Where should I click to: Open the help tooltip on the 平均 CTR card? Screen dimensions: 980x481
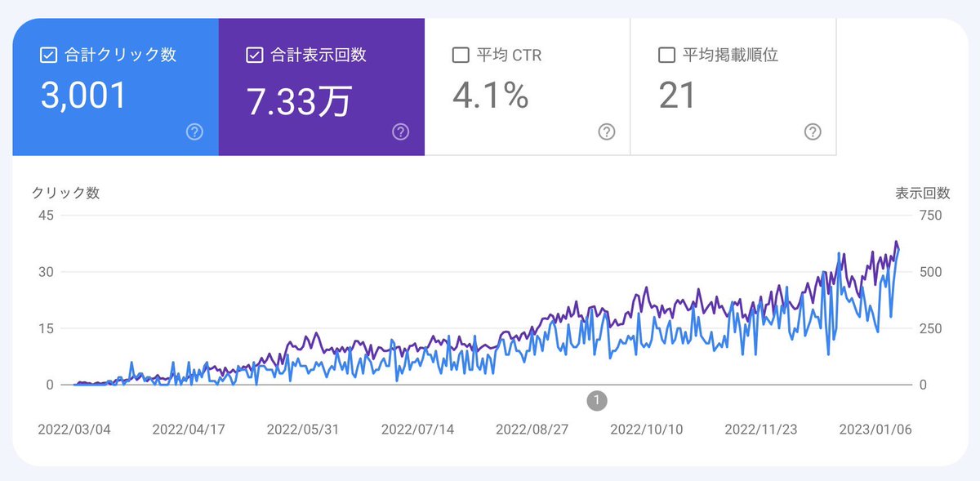606,131
